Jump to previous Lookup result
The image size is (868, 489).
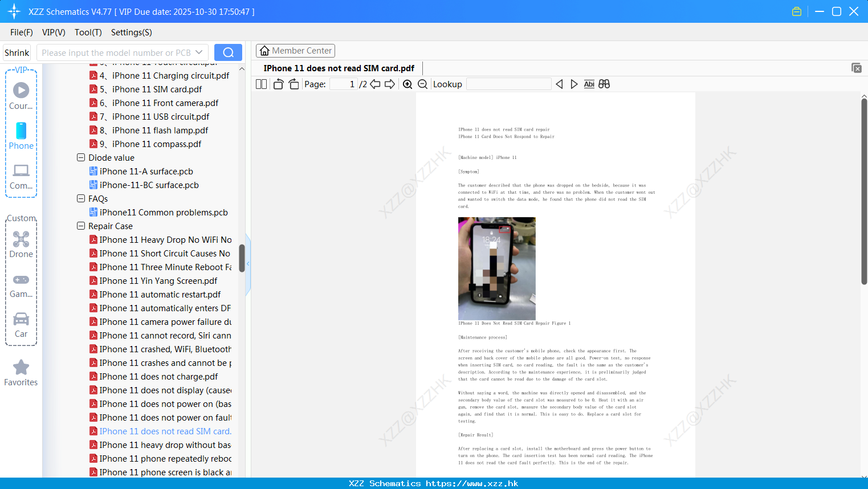pos(559,84)
